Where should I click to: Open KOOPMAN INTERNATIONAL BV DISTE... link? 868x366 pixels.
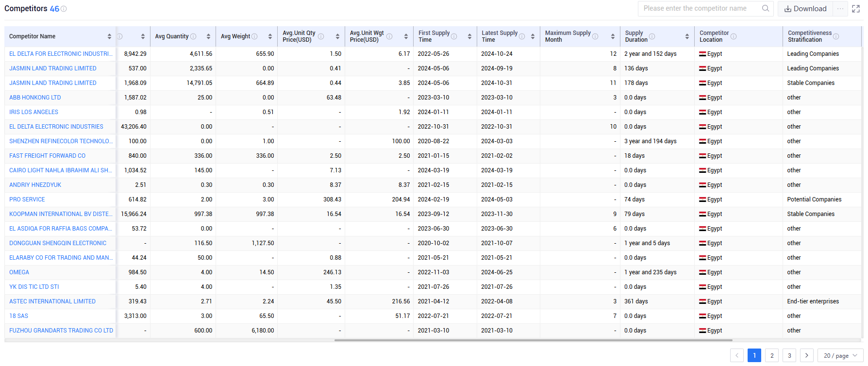click(x=61, y=214)
